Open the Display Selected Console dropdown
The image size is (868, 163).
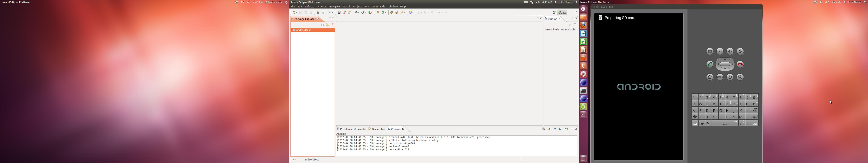(x=562, y=129)
